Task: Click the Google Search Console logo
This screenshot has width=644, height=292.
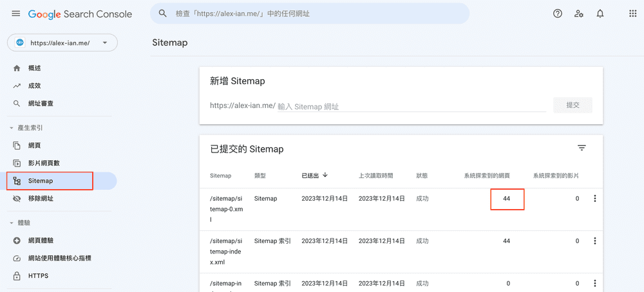Action: pyautogui.click(x=80, y=14)
